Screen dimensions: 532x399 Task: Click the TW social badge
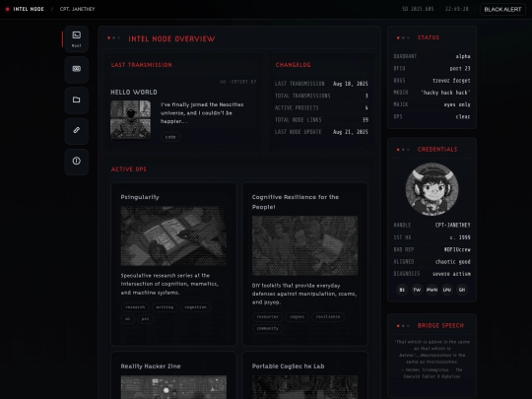[417, 290]
